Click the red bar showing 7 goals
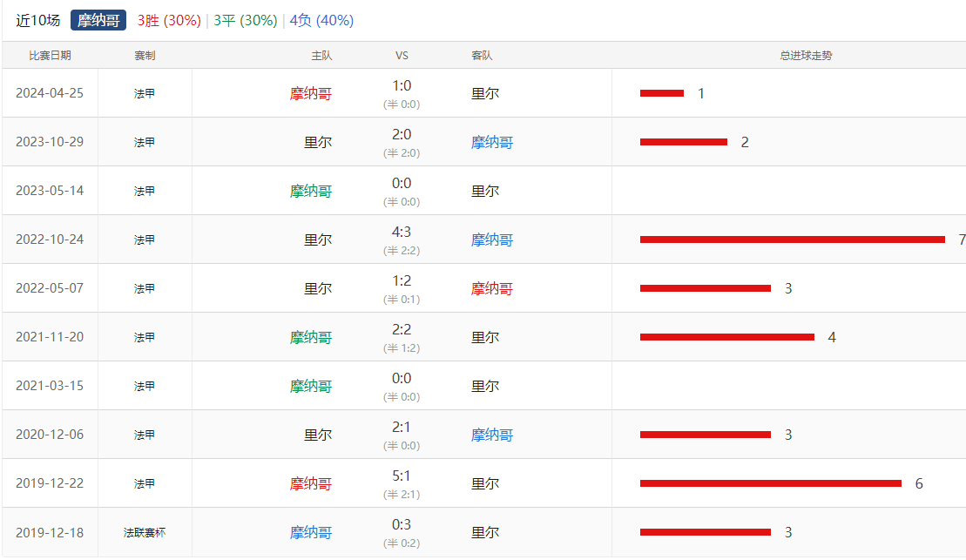 coord(792,240)
